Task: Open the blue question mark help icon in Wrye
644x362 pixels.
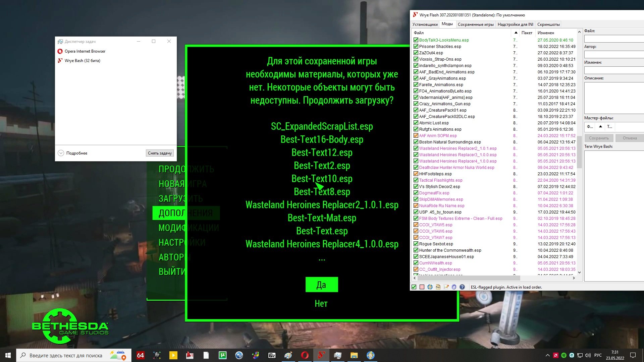Action: point(462,287)
